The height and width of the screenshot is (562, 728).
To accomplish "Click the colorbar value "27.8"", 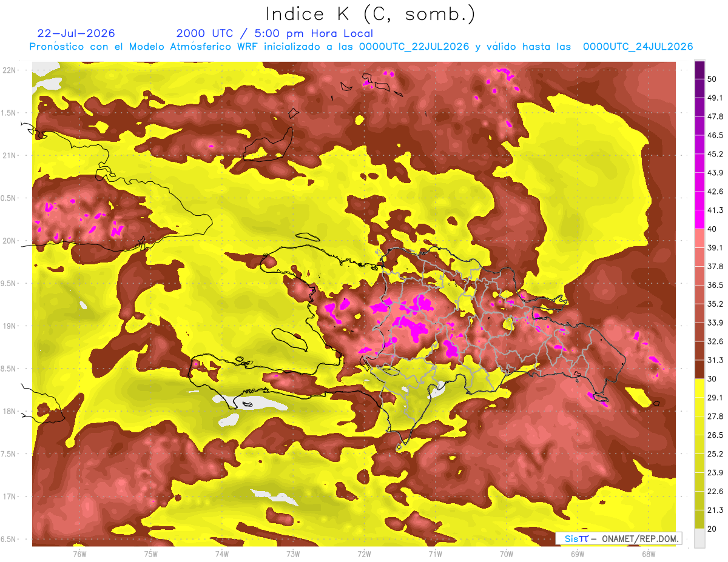I will (x=715, y=416).
